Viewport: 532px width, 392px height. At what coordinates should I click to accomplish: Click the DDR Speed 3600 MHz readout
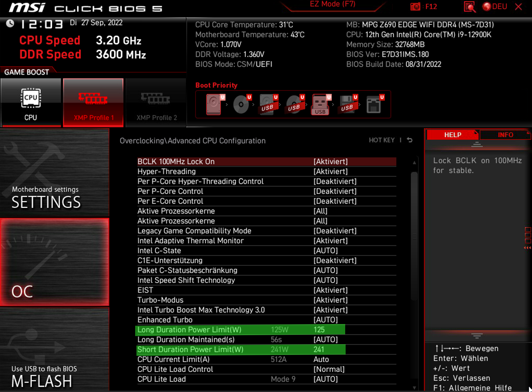click(83, 55)
